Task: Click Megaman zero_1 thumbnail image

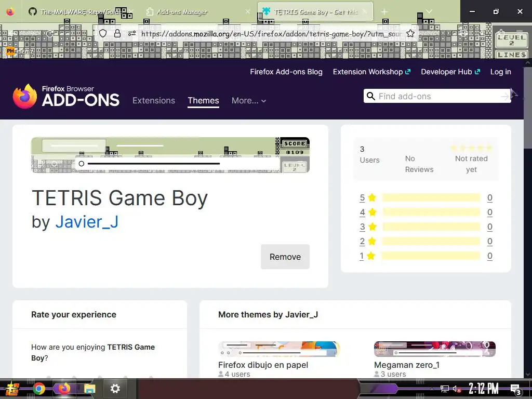Action: (435, 349)
